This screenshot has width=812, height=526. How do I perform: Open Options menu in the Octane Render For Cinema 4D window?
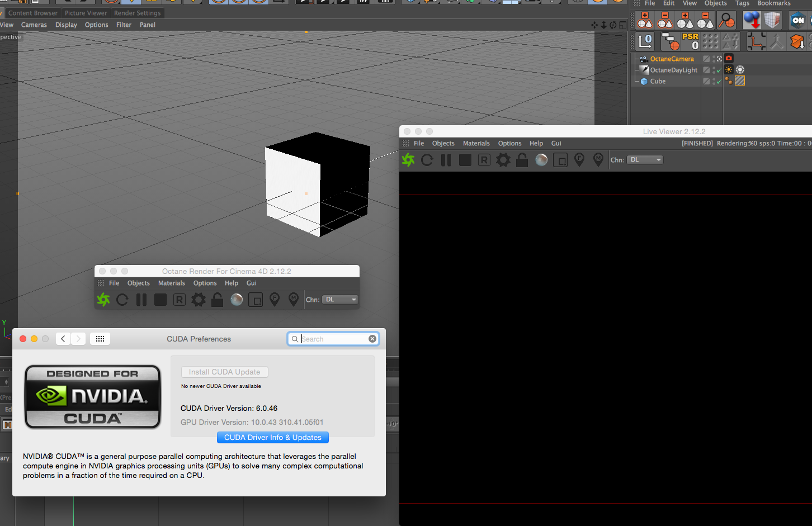click(205, 283)
